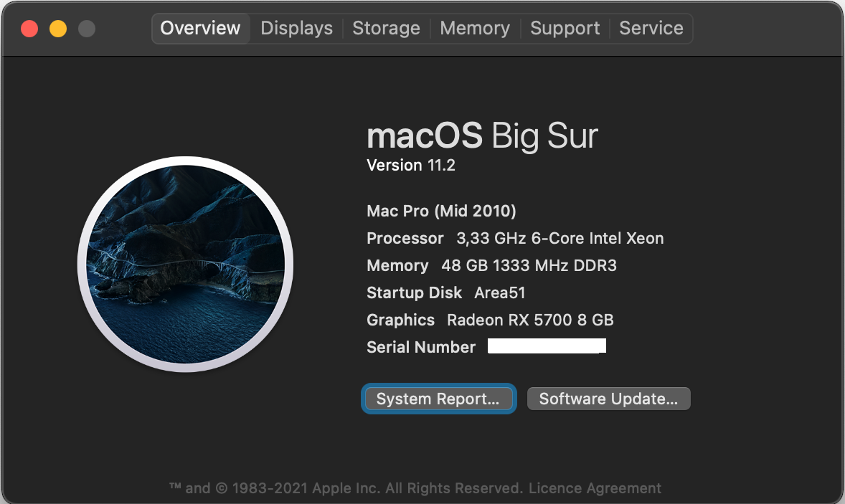Click the Area51 startup disk name
Viewport: 845px width, 504px height.
[500, 293]
